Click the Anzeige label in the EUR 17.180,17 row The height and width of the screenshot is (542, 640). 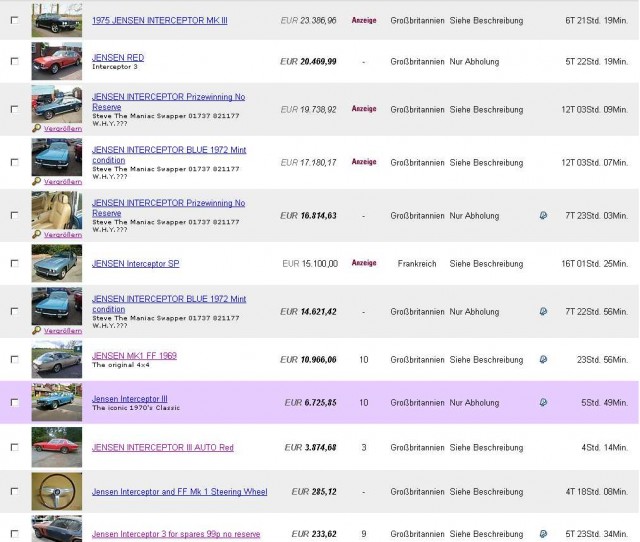point(364,162)
